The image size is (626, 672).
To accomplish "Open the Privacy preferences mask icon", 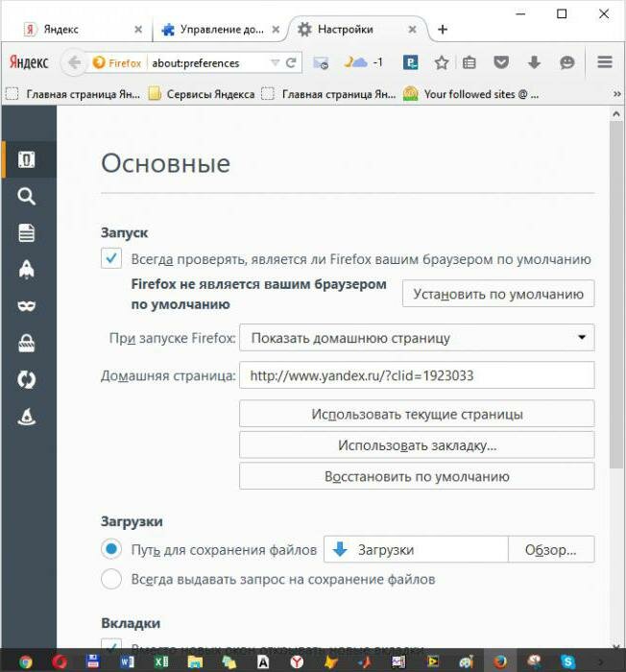I will [27, 306].
